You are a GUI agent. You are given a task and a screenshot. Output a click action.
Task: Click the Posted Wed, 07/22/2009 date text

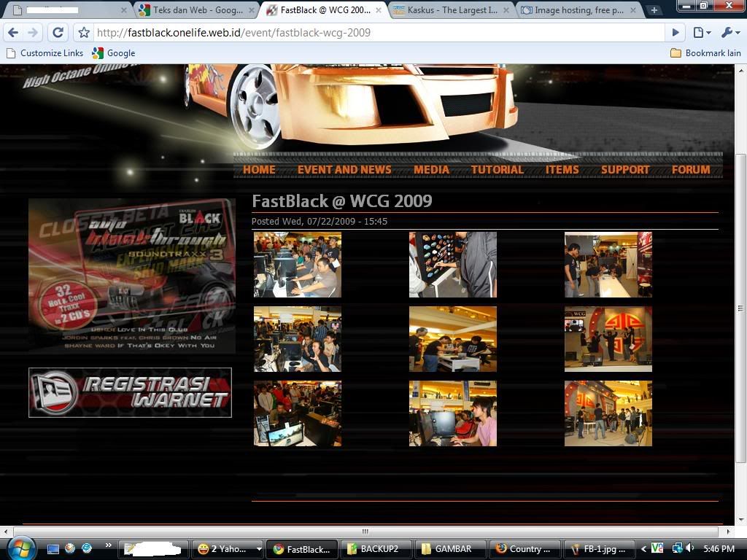pos(320,222)
